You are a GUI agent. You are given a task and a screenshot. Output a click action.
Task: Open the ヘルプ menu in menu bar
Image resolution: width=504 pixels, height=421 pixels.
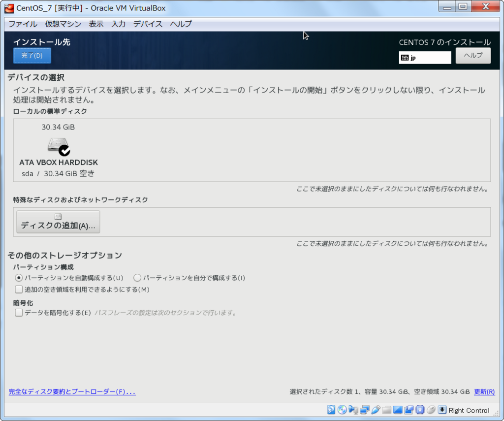[x=180, y=24]
